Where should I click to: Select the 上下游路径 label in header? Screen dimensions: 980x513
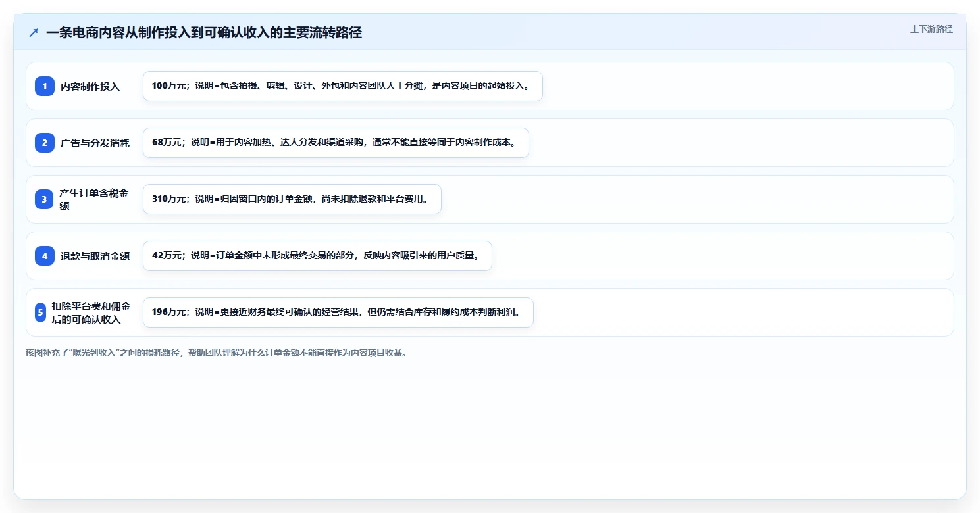[931, 29]
